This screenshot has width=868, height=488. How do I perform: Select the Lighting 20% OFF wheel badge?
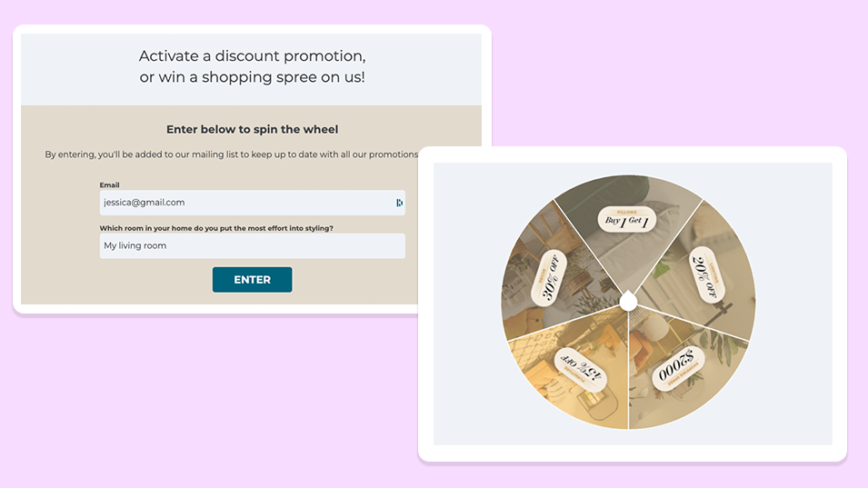click(x=704, y=274)
